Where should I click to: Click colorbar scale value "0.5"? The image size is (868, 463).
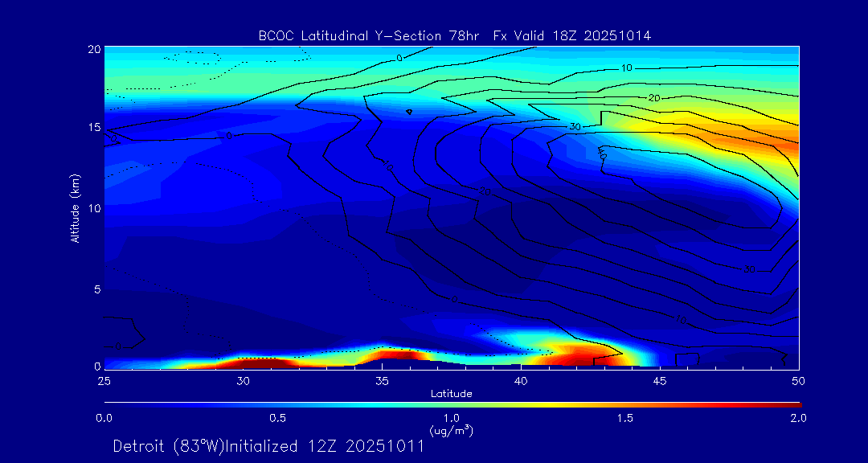[x=278, y=418]
